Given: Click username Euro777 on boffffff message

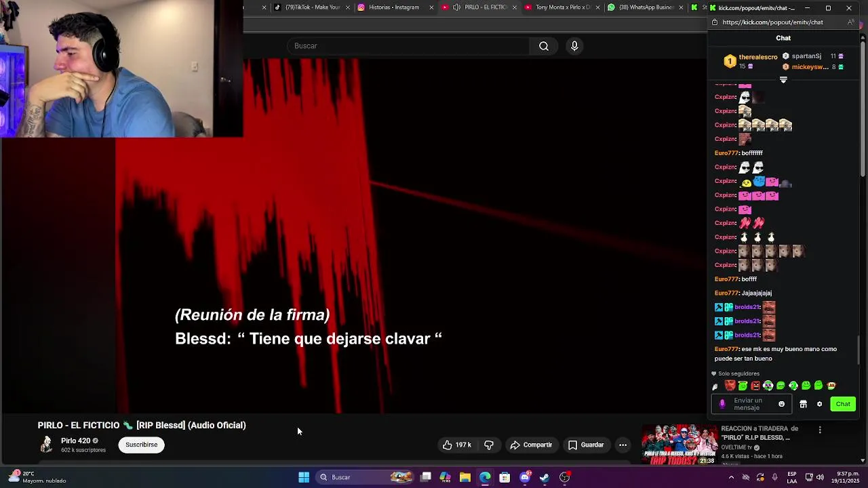Looking at the screenshot, I should click(x=726, y=153).
